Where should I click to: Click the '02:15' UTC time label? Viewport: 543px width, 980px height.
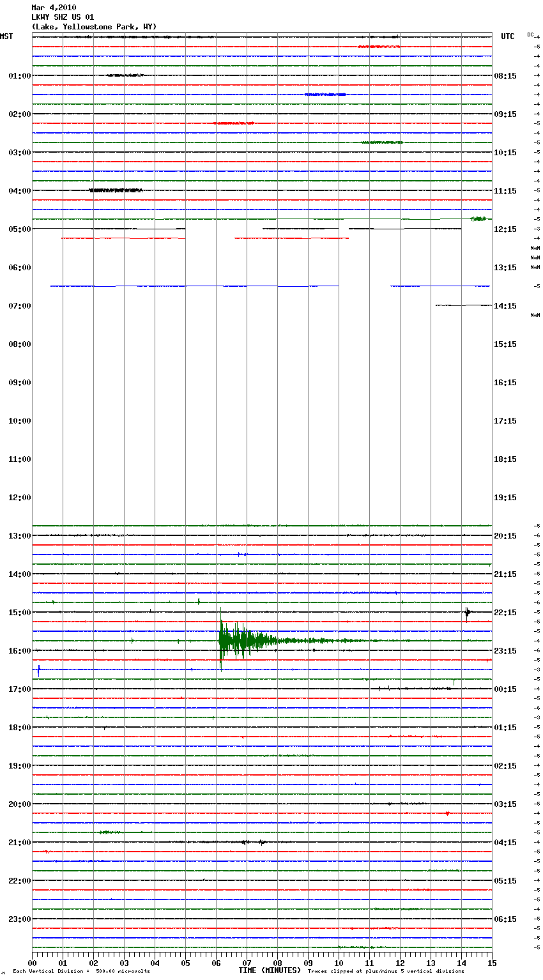click(505, 766)
